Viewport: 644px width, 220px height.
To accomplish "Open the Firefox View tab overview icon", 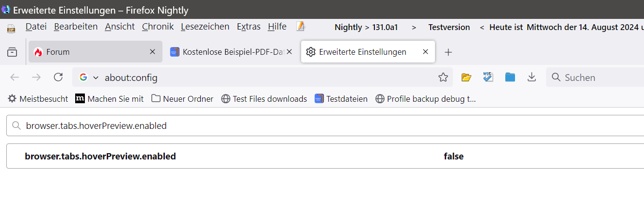I will 12,52.
